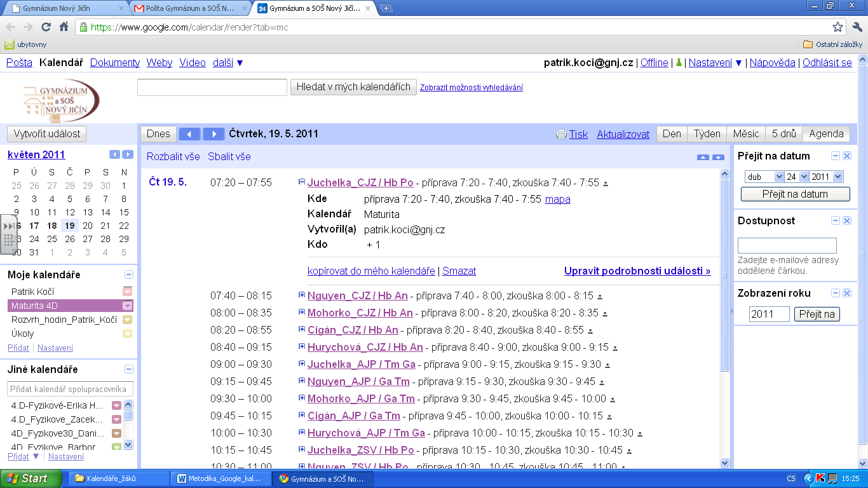Screen dimensions: 868x488
Task: Reload the page with refresh icon
Action: coord(46,27)
